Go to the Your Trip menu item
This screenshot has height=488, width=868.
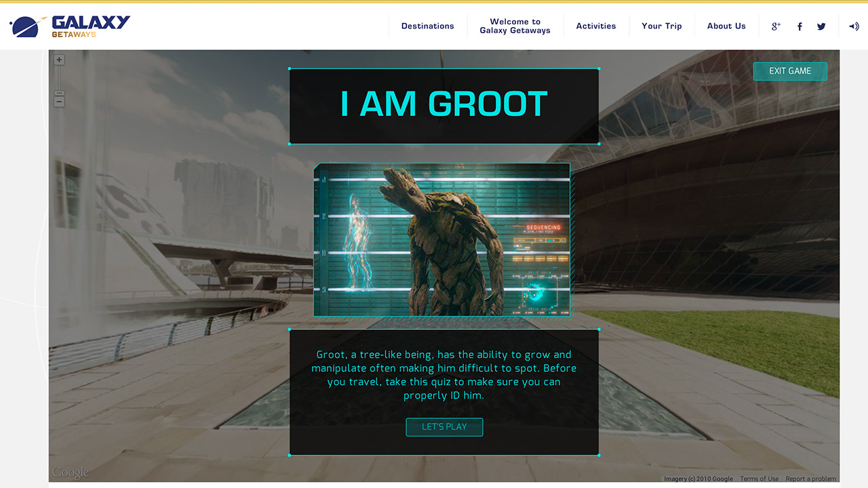pos(662,26)
